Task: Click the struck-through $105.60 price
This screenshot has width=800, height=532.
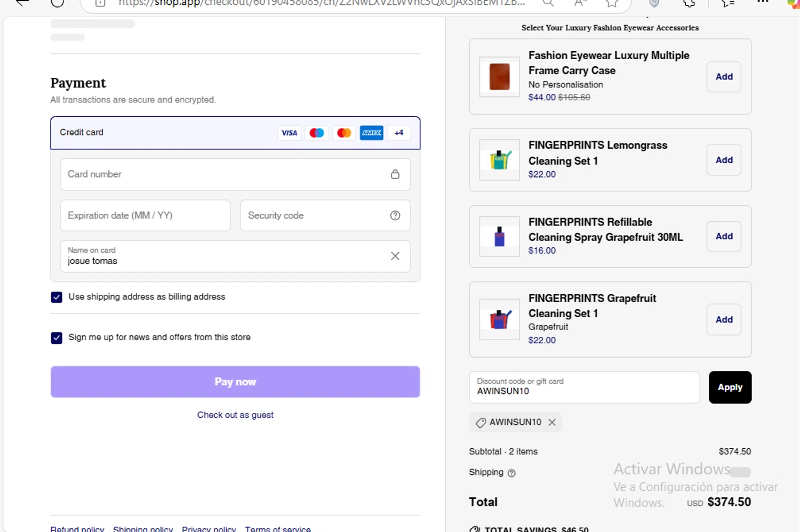Action: point(574,97)
